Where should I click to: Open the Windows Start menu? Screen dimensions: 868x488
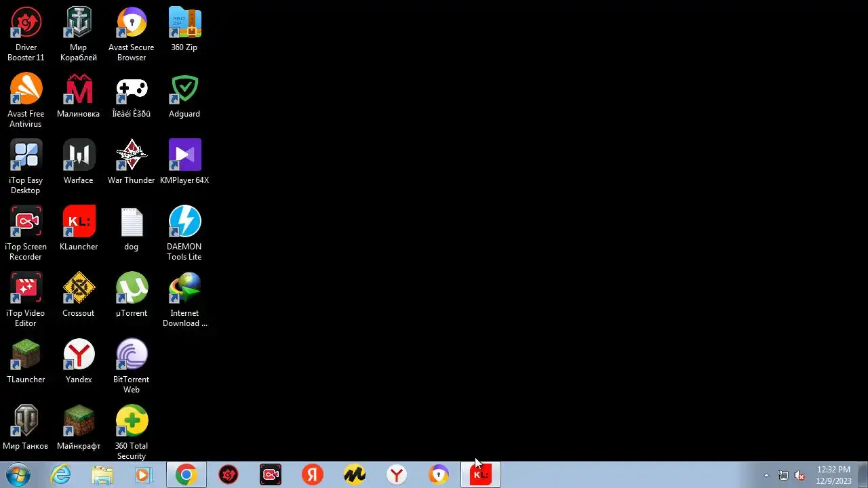(x=18, y=475)
